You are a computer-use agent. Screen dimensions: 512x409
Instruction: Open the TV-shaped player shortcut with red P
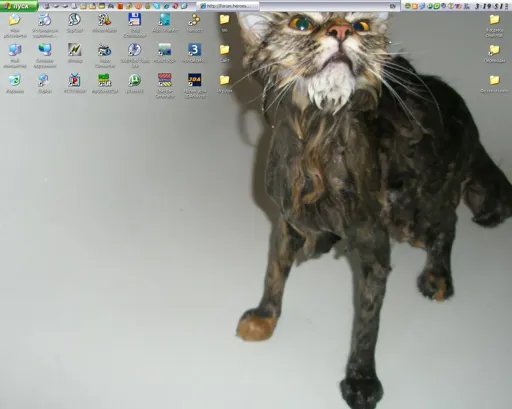pos(75,80)
